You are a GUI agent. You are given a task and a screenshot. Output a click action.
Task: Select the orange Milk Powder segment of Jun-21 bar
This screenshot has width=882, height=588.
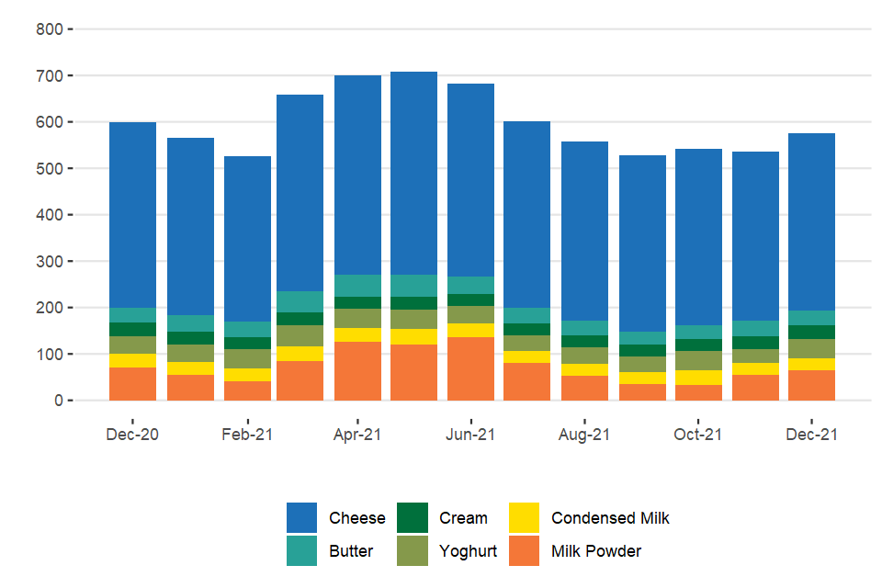470,369
